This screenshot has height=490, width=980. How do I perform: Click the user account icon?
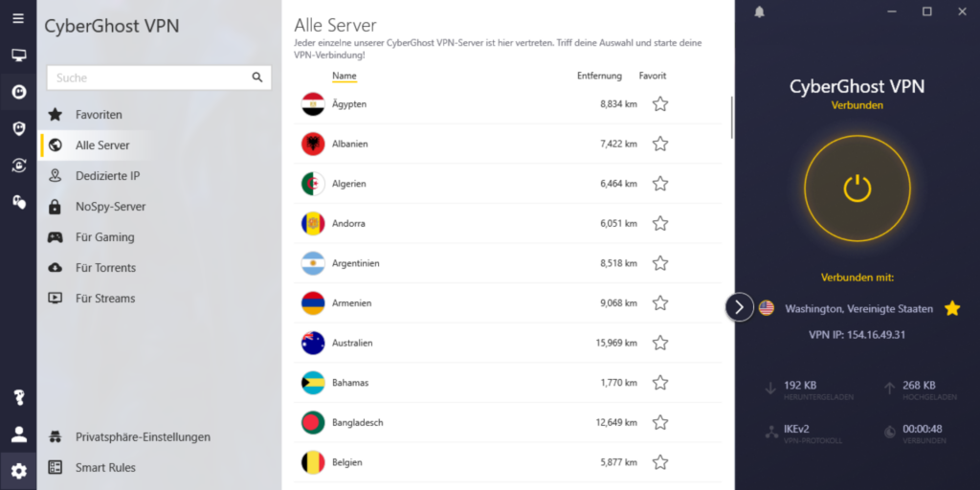19,434
